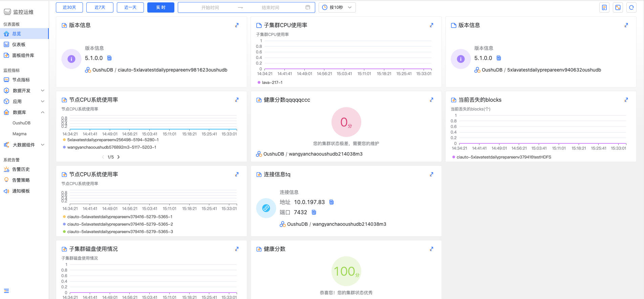
Task: Open 告警历史 in the sidebar
Action: click(21, 169)
